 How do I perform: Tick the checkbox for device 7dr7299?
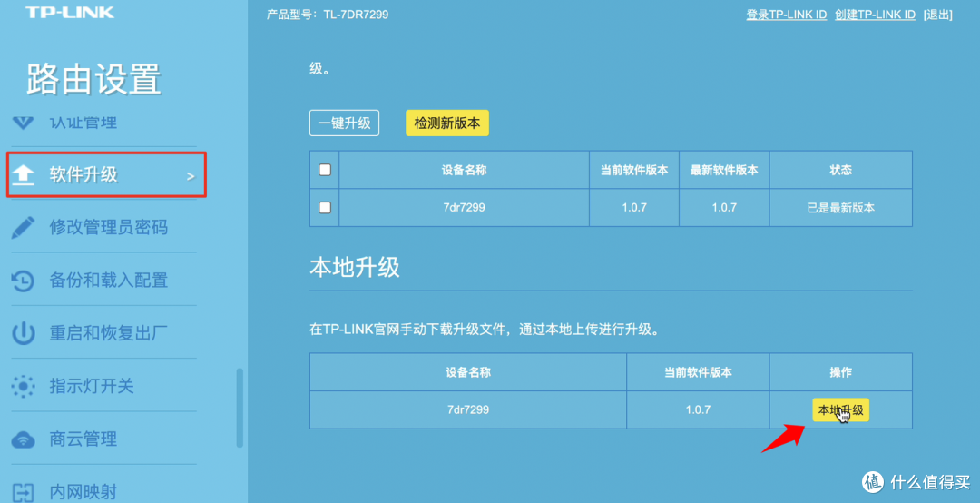click(x=325, y=207)
